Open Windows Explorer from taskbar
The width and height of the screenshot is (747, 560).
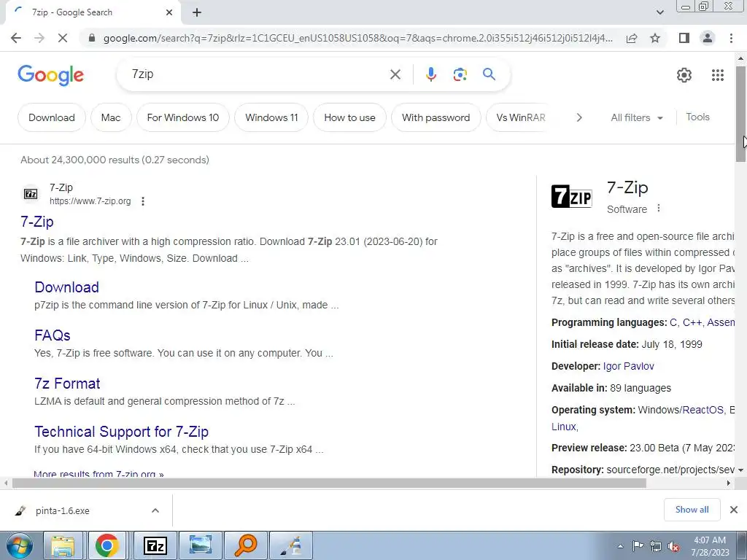(63, 545)
